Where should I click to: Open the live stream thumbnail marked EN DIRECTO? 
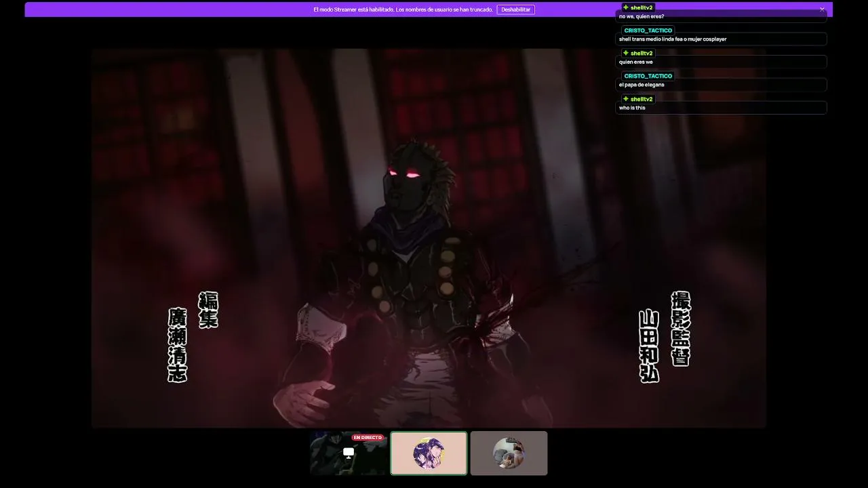tap(349, 453)
